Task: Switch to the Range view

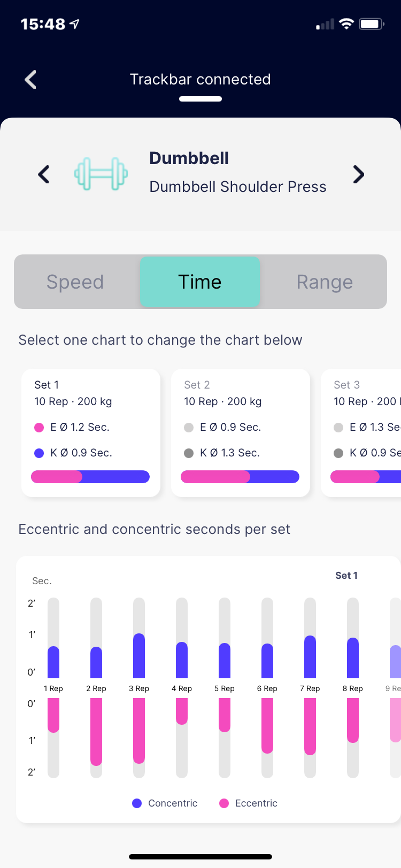Action: coord(325,282)
